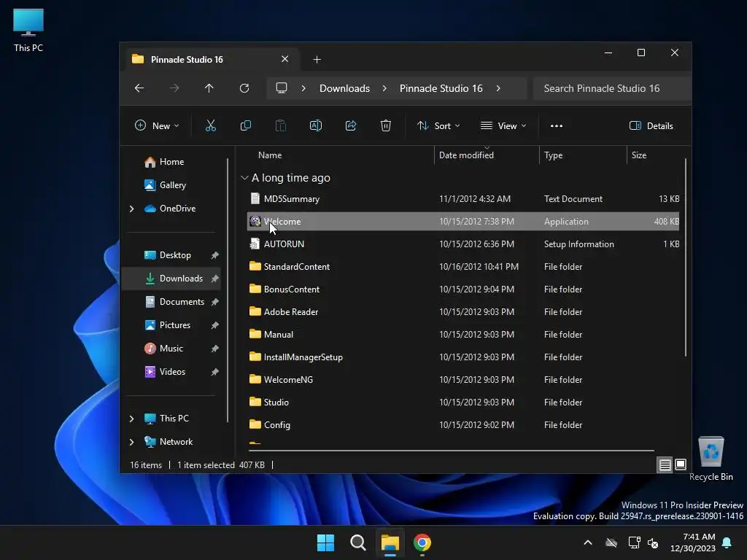Expand the OneDrive tree node
Screen dimensions: 747x560
tap(131, 209)
